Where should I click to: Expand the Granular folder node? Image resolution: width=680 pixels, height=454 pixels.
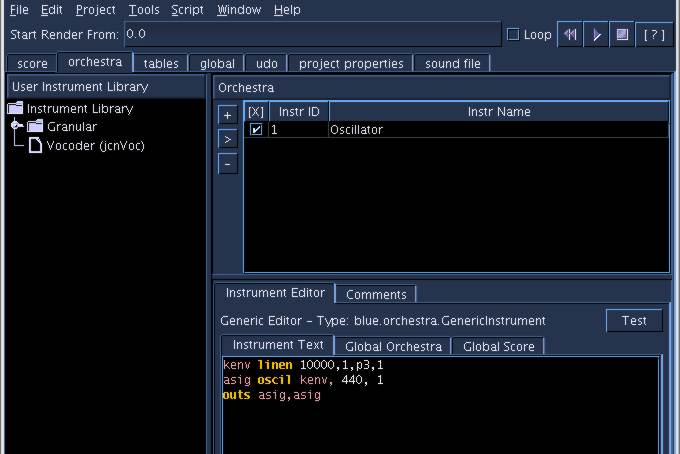tap(17, 127)
